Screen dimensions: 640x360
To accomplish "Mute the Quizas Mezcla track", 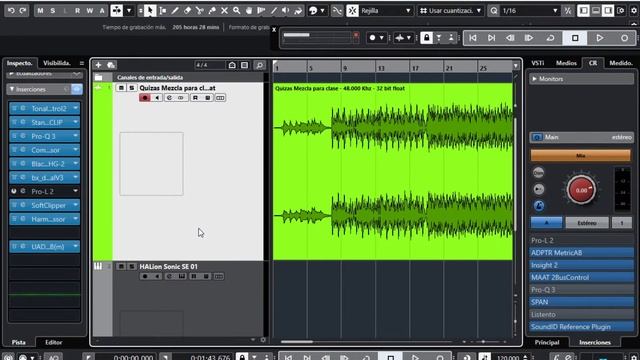I will (x=121, y=88).
